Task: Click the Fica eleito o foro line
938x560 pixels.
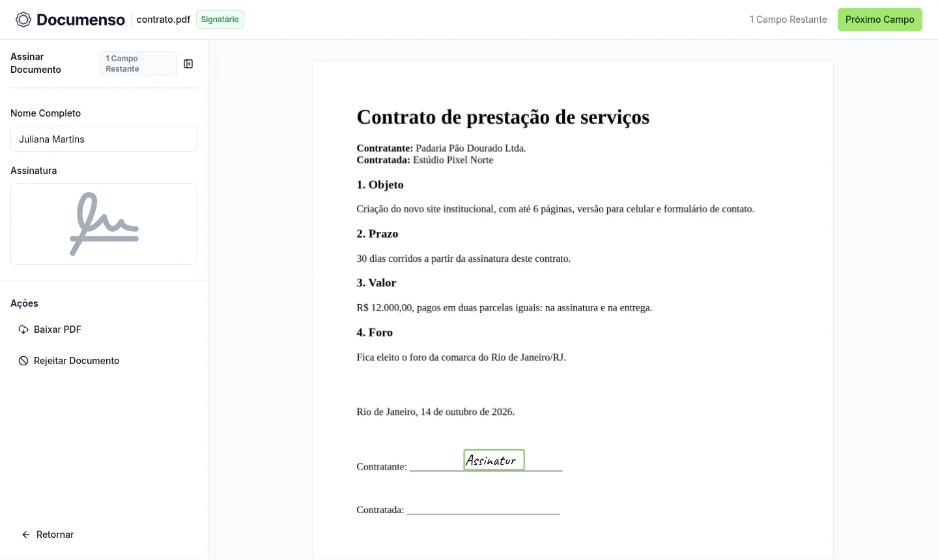Action: point(461,357)
